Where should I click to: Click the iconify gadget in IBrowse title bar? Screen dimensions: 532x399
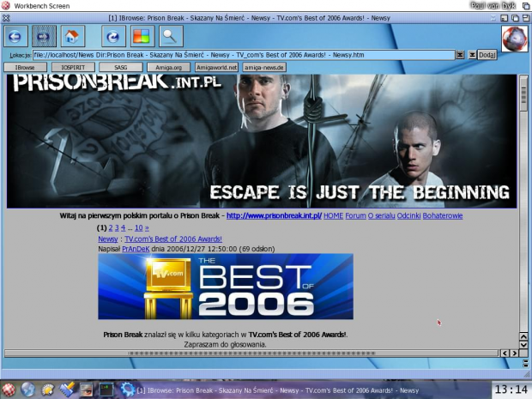pyautogui.click(x=505, y=18)
